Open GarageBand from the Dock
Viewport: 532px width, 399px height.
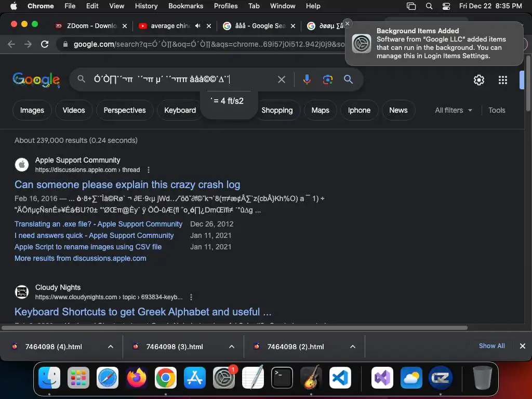pyautogui.click(x=311, y=378)
